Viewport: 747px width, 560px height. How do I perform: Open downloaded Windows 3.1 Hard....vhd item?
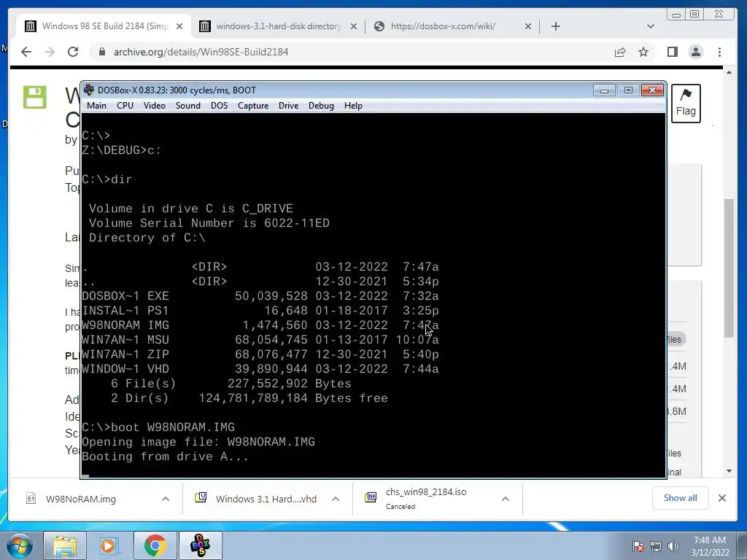click(266, 499)
